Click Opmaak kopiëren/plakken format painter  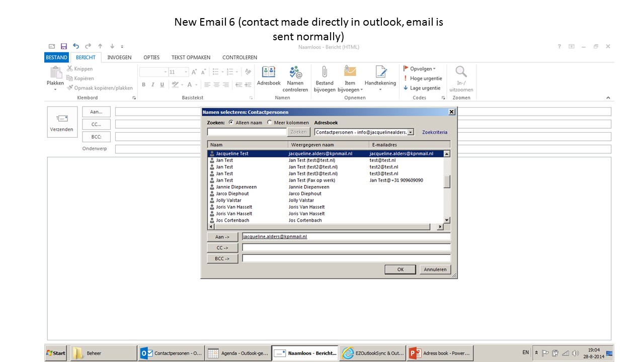click(100, 88)
